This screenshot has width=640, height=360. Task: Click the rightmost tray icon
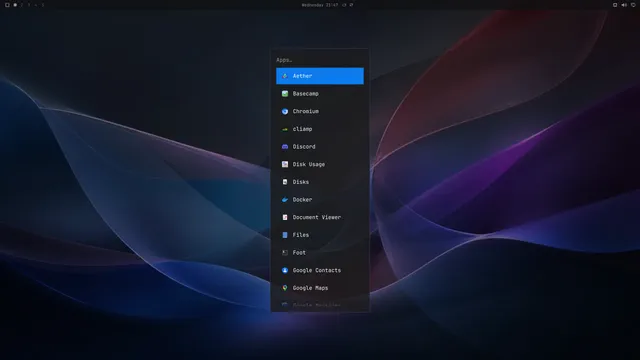pos(633,5)
